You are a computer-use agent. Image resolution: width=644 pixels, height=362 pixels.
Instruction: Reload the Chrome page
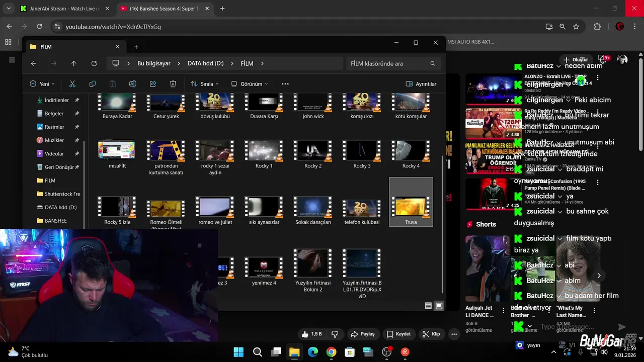(39, 27)
